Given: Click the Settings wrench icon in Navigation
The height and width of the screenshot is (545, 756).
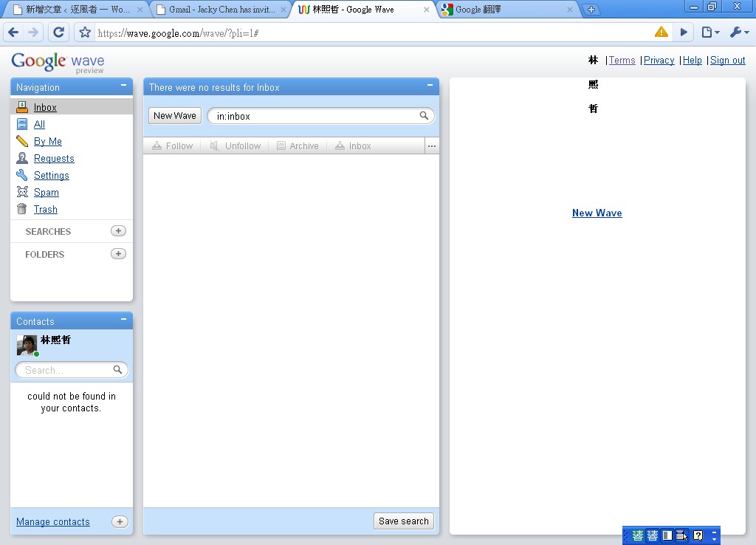Looking at the screenshot, I should [x=22, y=174].
